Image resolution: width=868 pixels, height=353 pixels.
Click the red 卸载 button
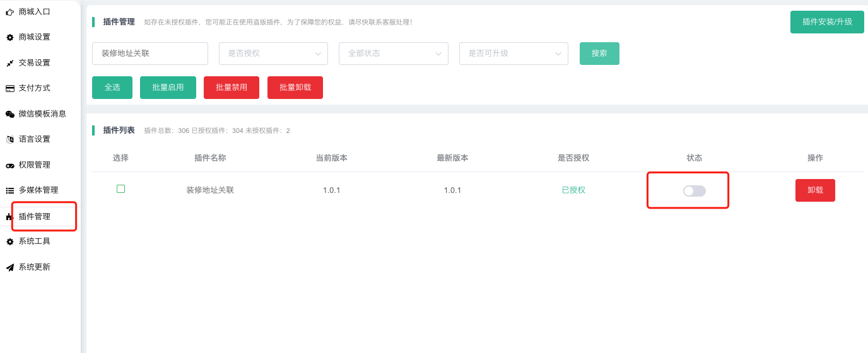pyautogui.click(x=815, y=190)
